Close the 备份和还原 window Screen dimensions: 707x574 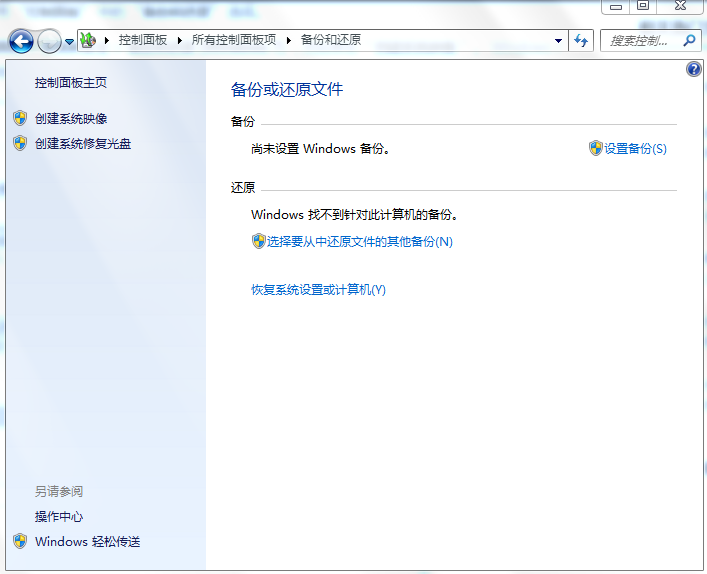point(680,6)
